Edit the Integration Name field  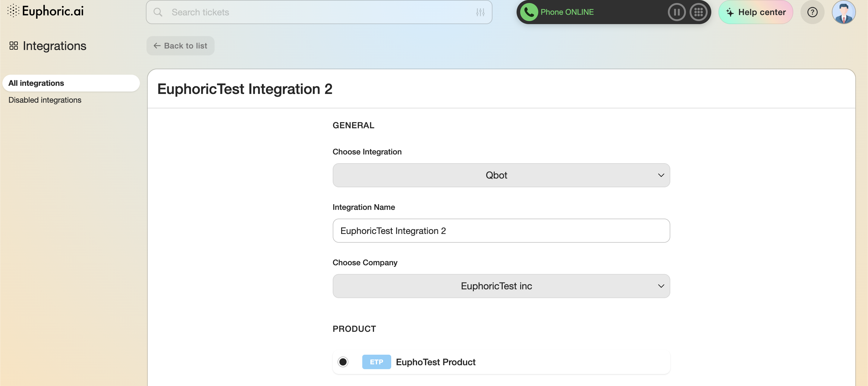pos(501,231)
